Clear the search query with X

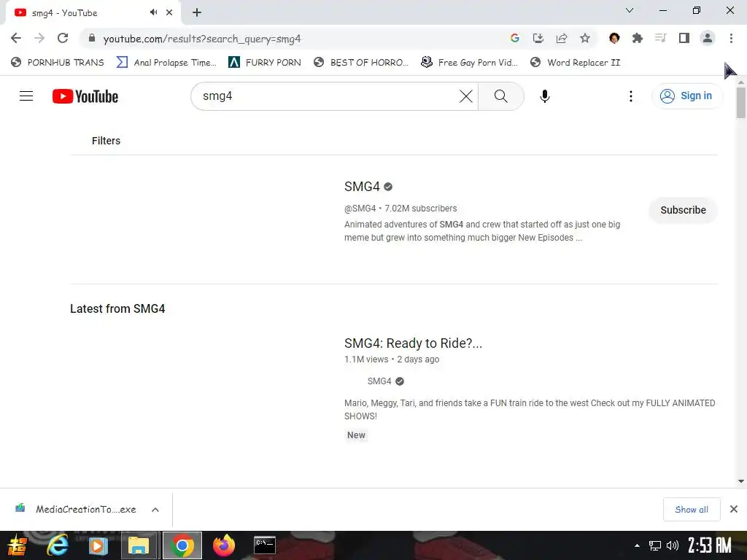(466, 96)
